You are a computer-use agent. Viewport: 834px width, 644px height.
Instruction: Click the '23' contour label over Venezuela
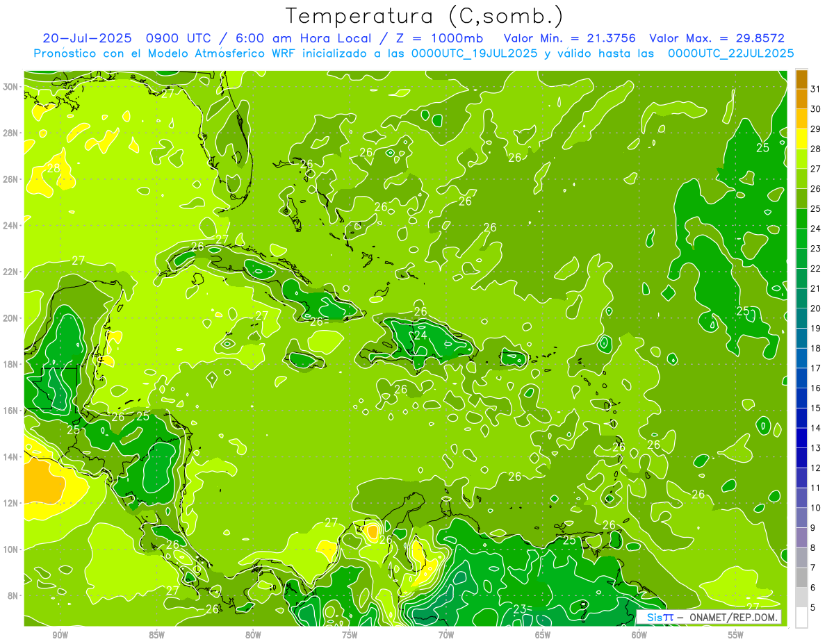(x=519, y=609)
